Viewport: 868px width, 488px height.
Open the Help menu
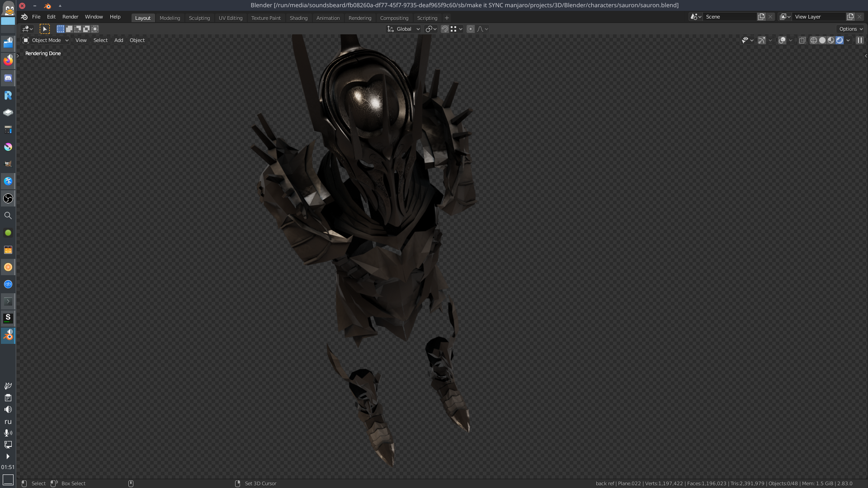(x=115, y=17)
